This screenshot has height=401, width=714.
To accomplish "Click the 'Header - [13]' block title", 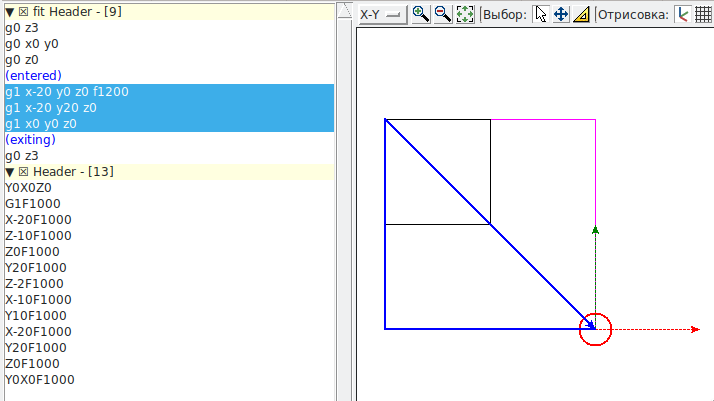I will 73,172.
